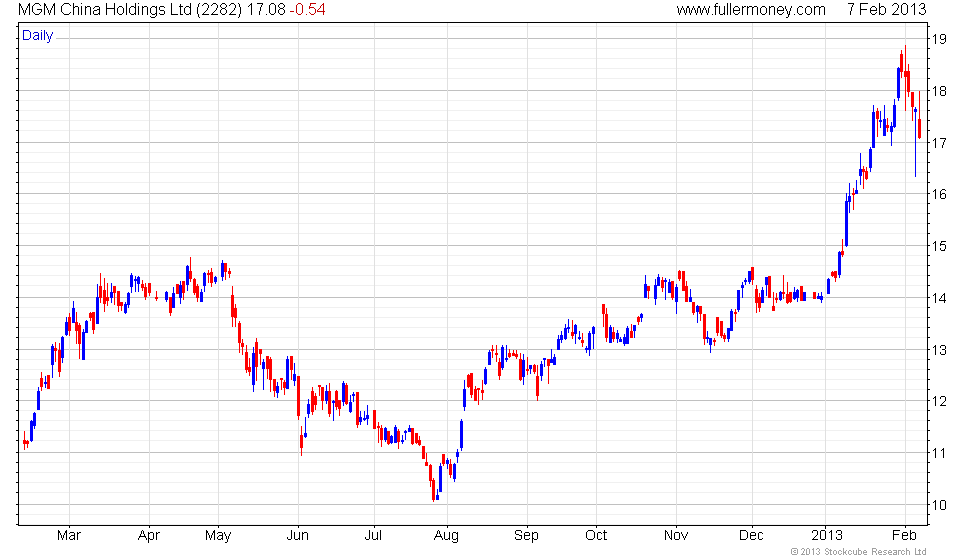Click the y-axis label 13
The height and width of the screenshot is (560, 980).
[939, 350]
